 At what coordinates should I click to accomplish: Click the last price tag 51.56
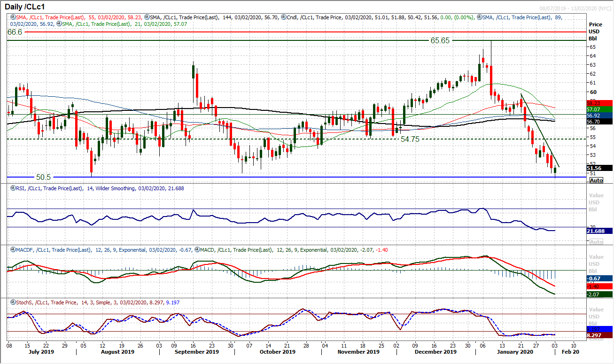[599, 168]
